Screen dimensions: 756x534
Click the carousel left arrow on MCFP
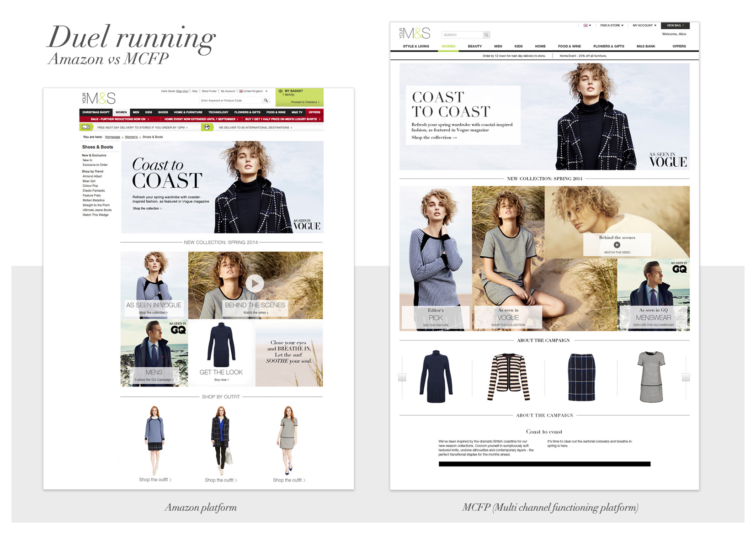(x=402, y=377)
